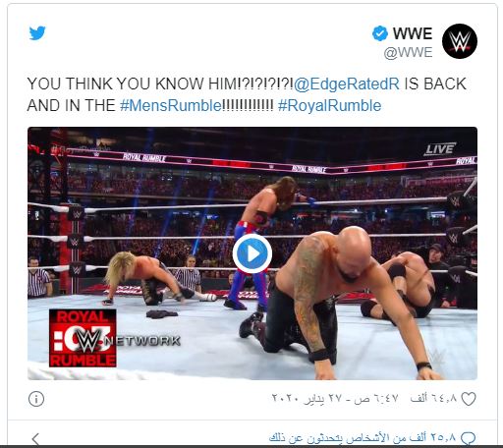Click the video thumbnail of wrestling ring
This screenshot has height=448, width=503.
(x=252, y=253)
